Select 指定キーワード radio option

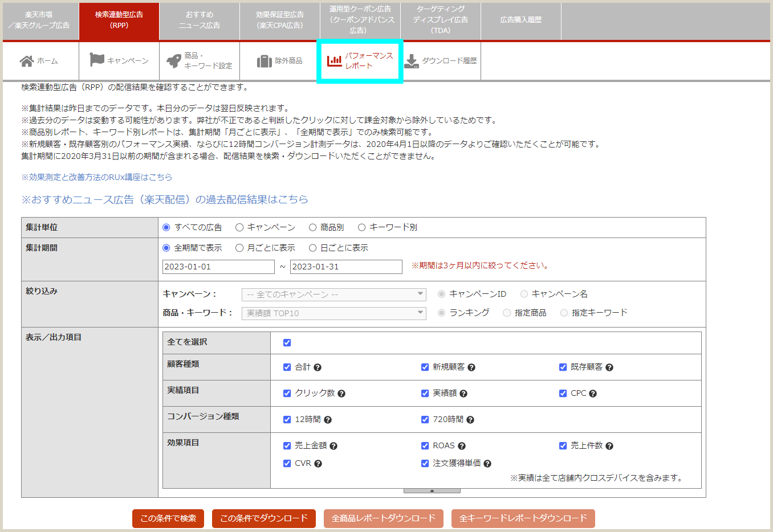[x=564, y=313]
